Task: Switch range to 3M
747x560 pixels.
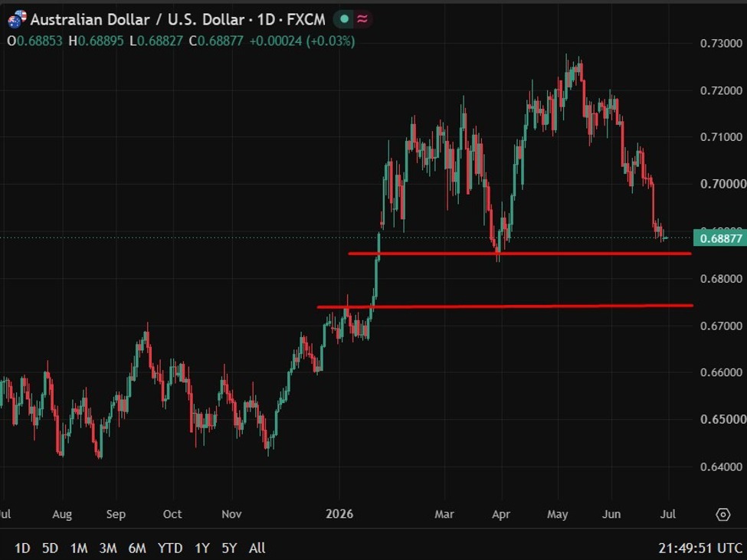Action: [x=108, y=548]
